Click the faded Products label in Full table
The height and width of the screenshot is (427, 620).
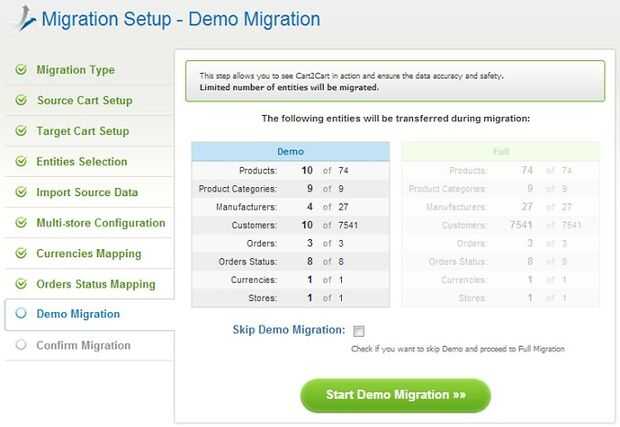point(468,171)
